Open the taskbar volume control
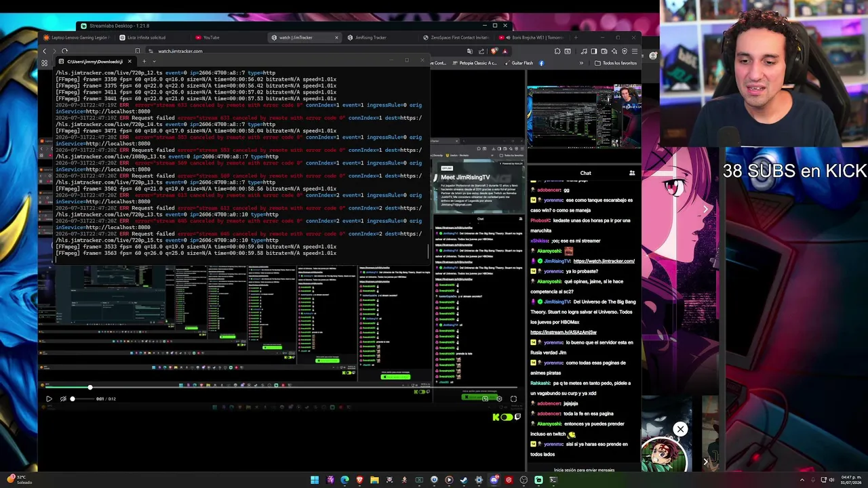The width and height of the screenshot is (868, 488). (833, 480)
